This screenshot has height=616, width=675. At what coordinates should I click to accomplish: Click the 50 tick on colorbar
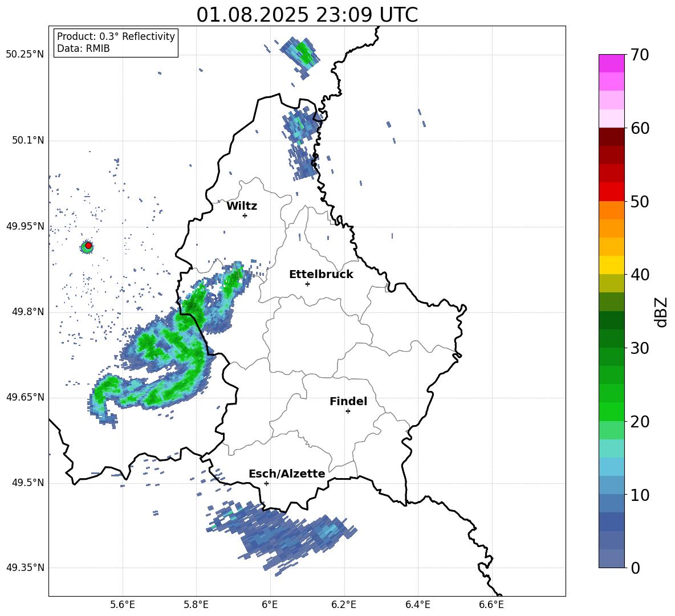(x=640, y=201)
